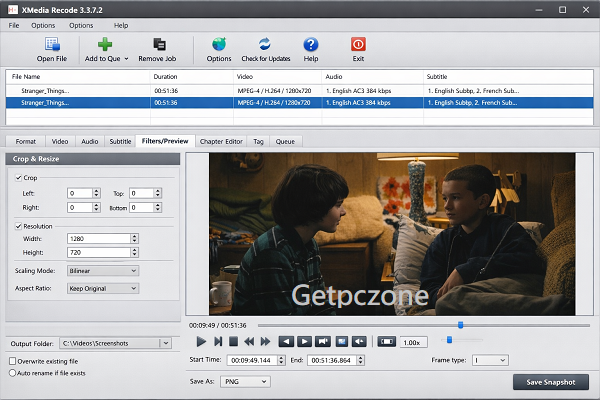Open the Add to Que dropdown arrow
The height and width of the screenshot is (400, 600).
pos(126,59)
